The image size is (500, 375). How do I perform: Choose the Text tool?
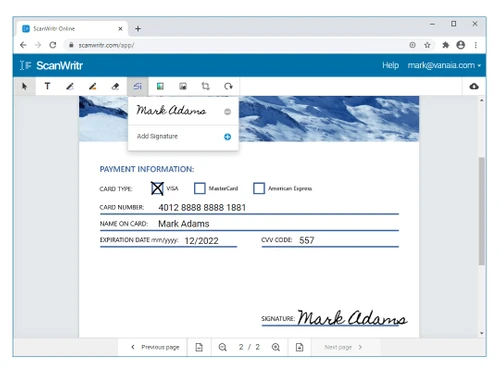click(47, 87)
